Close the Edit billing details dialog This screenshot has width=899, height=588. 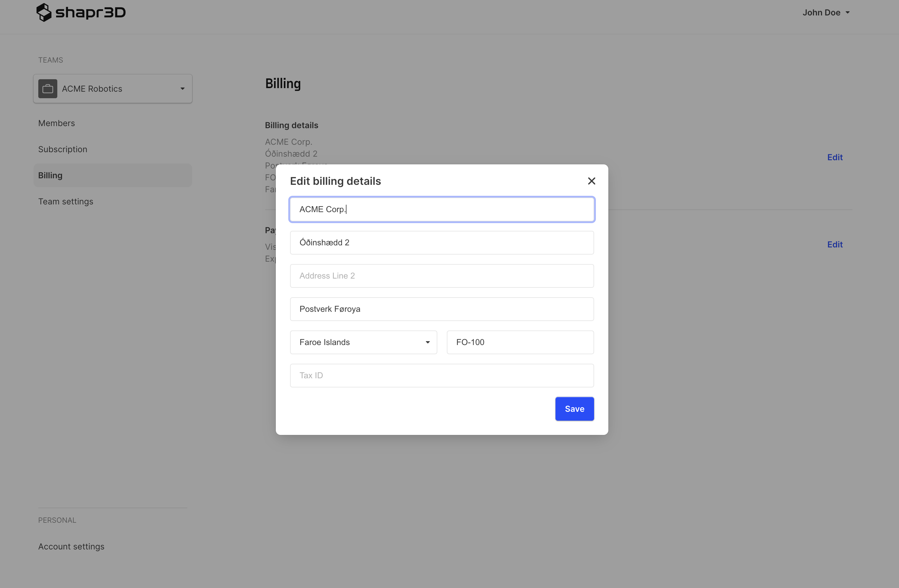(591, 181)
